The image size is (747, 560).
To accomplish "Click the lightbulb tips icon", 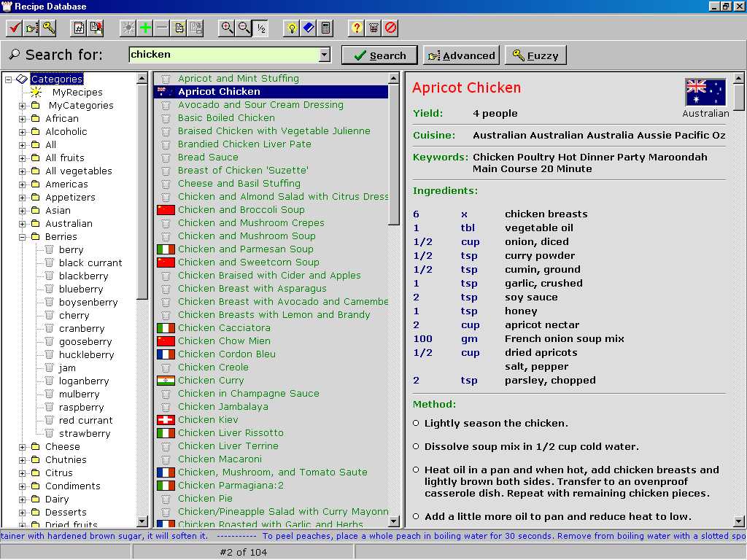I will point(291,28).
